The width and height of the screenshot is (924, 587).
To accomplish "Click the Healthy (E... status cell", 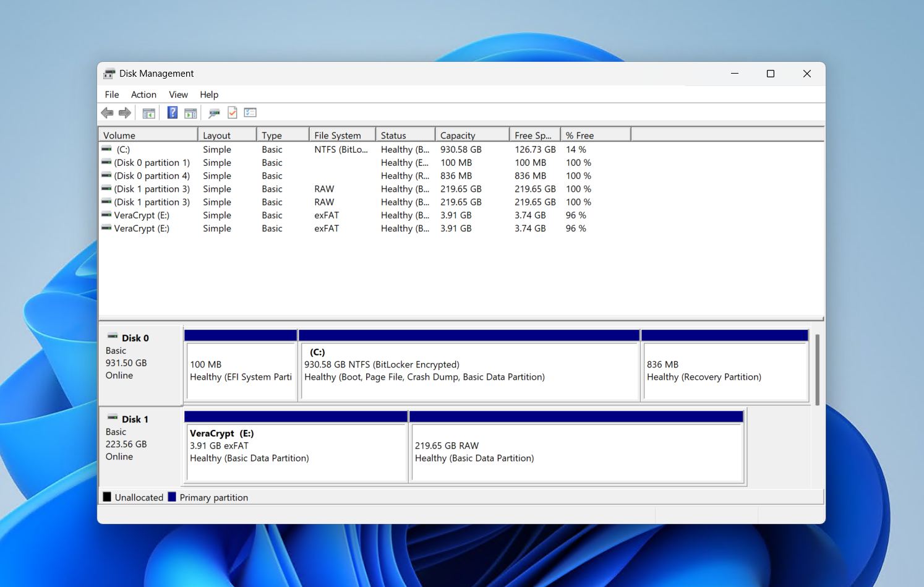I will pyautogui.click(x=405, y=162).
